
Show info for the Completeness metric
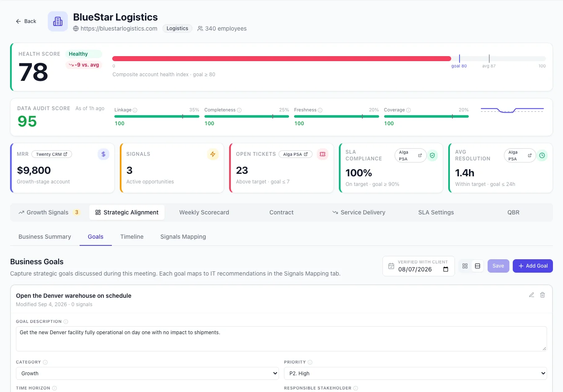[x=239, y=110]
